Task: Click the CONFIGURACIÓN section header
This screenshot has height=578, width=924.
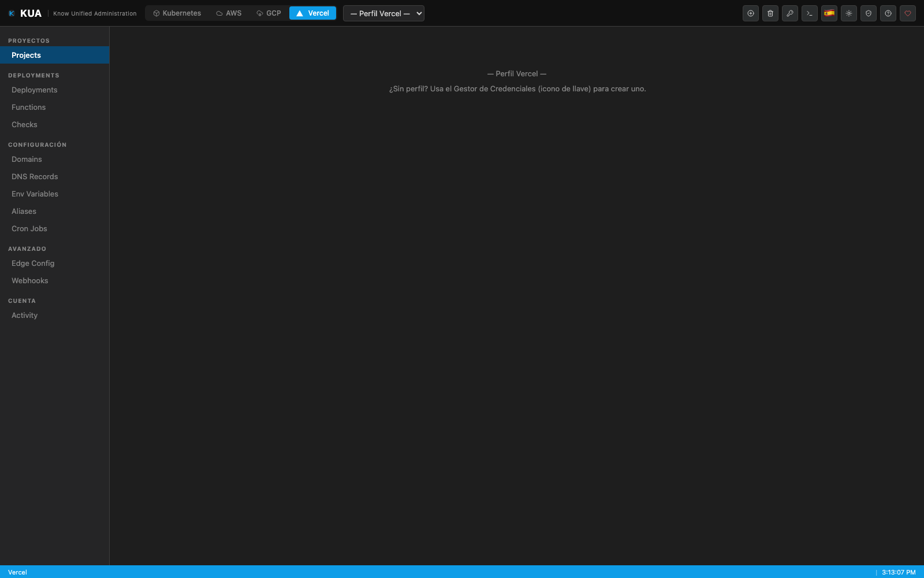Action: [x=37, y=144]
